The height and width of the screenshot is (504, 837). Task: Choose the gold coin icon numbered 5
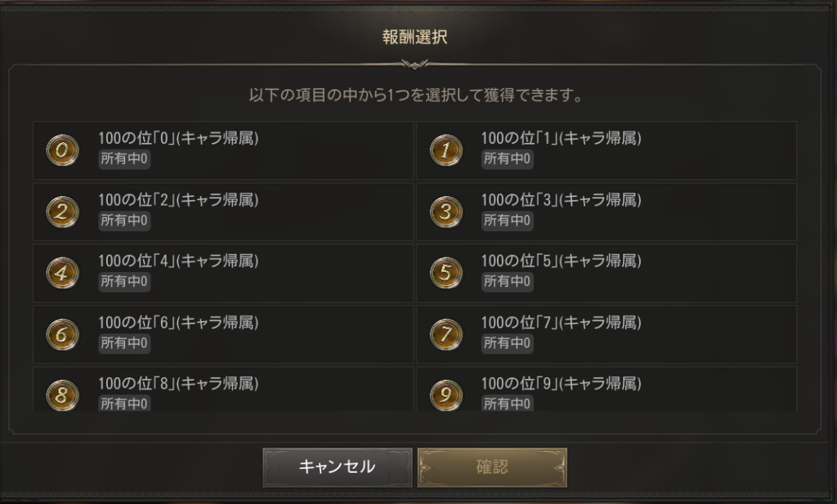coord(445,273)
